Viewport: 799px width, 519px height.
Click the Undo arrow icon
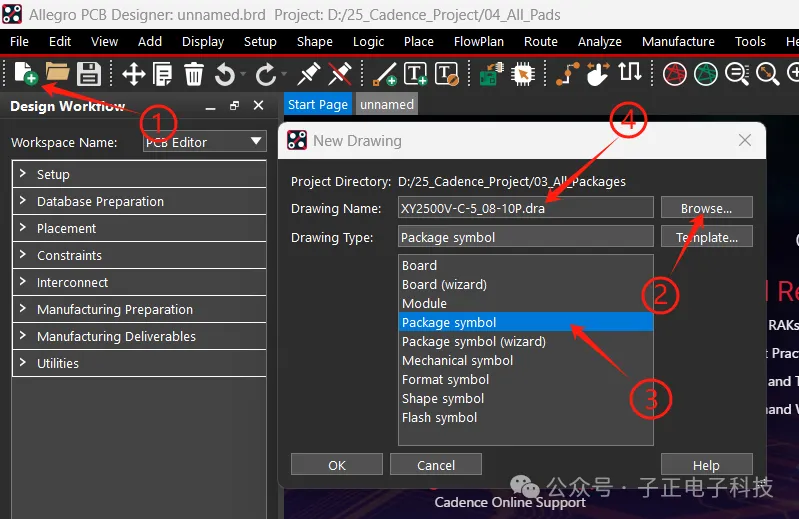click(x=225, y=75)
